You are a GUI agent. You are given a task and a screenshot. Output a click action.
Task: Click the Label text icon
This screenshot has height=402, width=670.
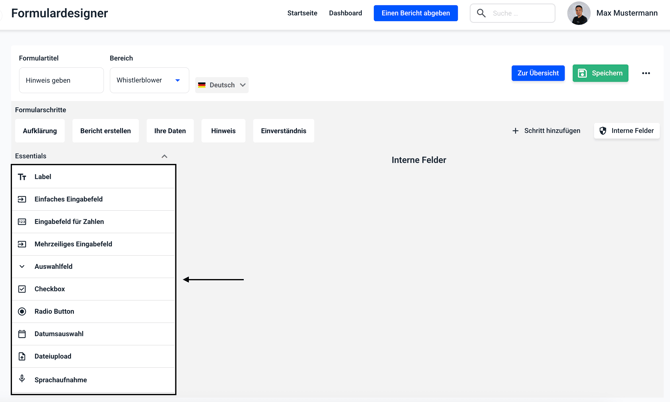pos(22,177)
